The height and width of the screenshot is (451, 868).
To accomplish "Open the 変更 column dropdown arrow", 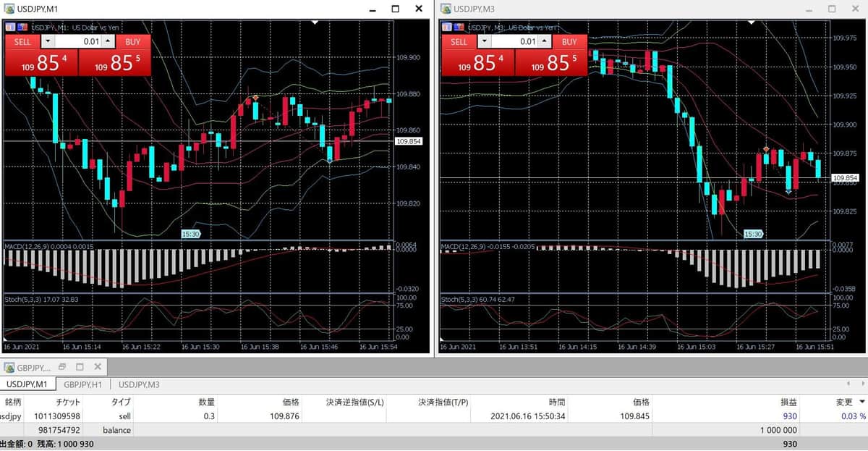I will [x=861, y=402].
